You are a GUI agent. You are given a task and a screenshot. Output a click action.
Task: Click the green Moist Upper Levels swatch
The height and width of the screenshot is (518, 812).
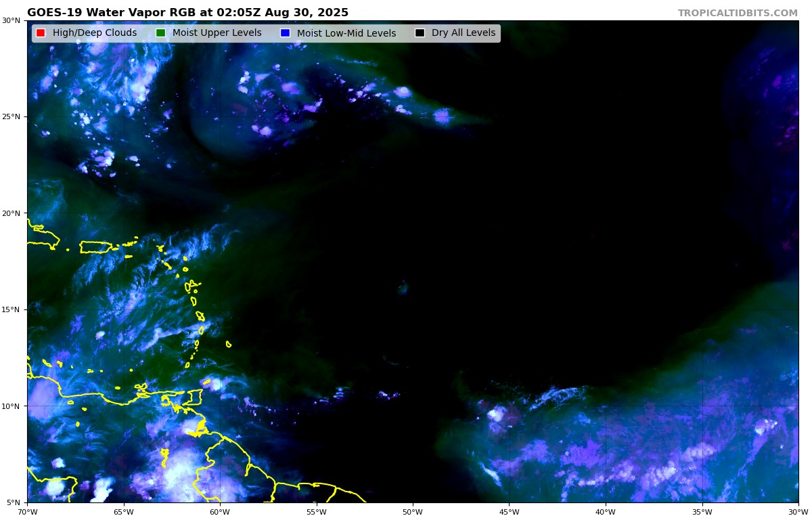[x=160, y=33]
